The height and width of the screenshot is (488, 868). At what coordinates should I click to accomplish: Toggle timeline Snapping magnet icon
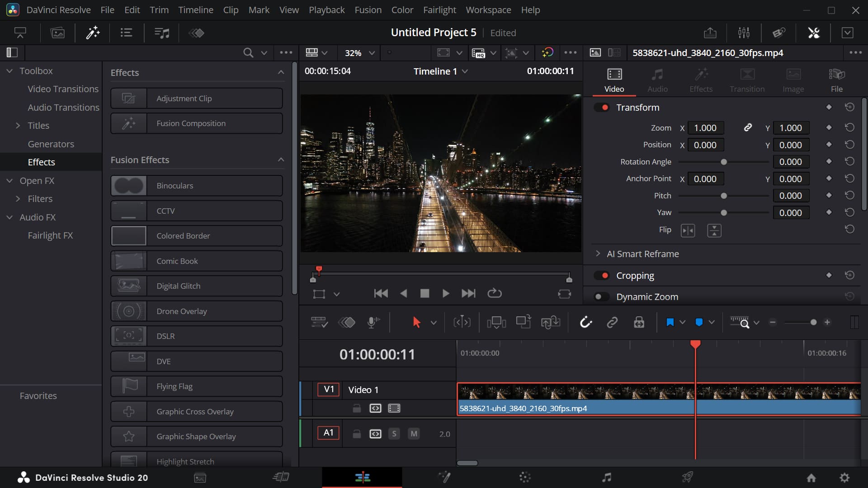point(586,322)
